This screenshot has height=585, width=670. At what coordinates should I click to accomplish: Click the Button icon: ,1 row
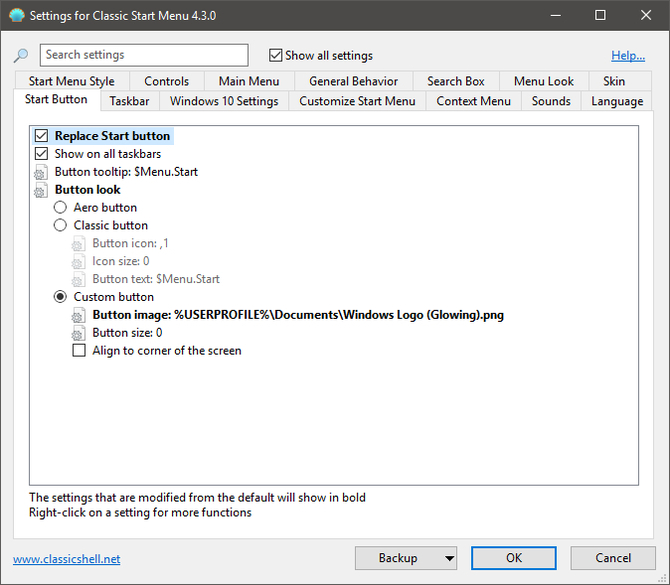point(130,243)
